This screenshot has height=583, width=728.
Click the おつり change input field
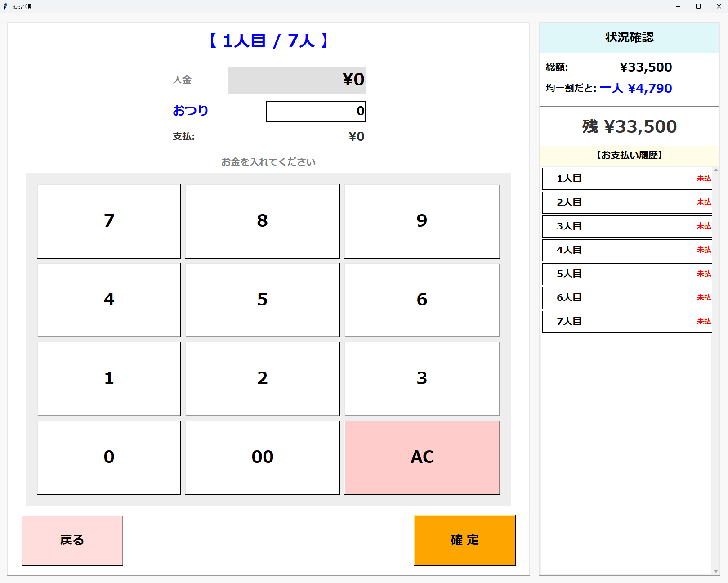pos(316,111)
